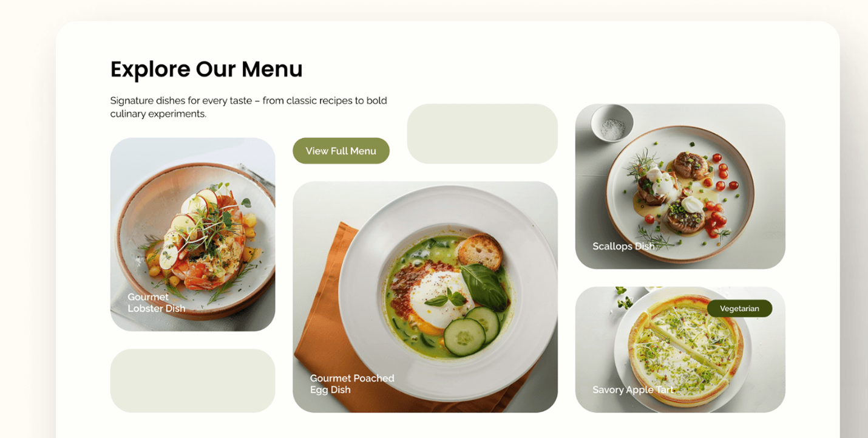The width and height of the screenshot is (868, 438).
Task: Open the Scallops Dish photo card
Action: [680, 186]
